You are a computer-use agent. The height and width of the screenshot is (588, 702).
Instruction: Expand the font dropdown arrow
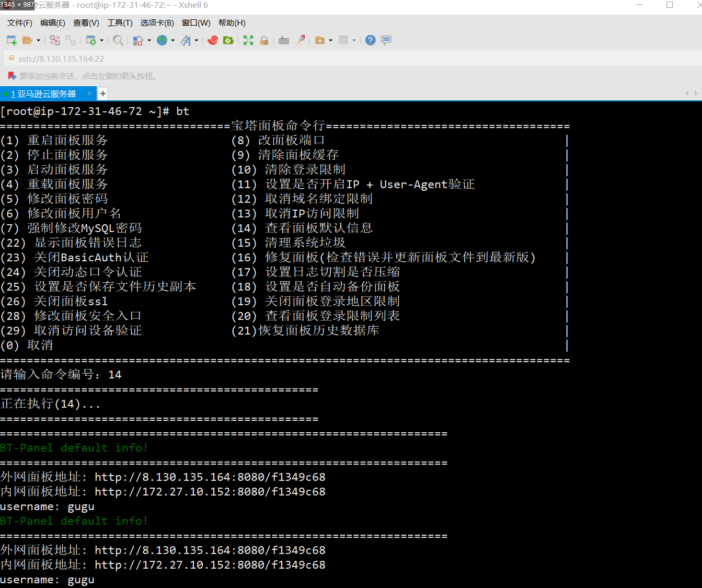(x=197, y=40)
